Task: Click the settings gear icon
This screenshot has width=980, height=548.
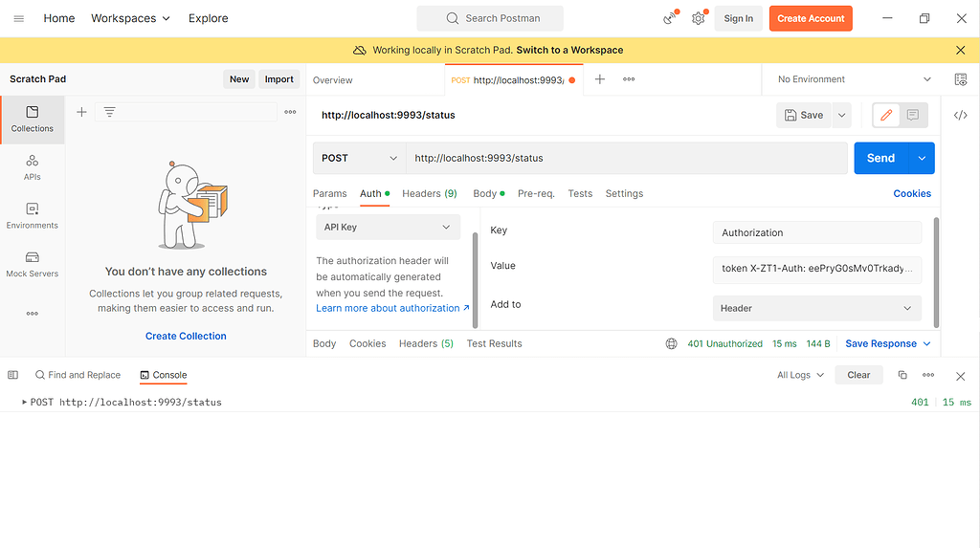Action: pyautogui.click(x=699, y=18)
